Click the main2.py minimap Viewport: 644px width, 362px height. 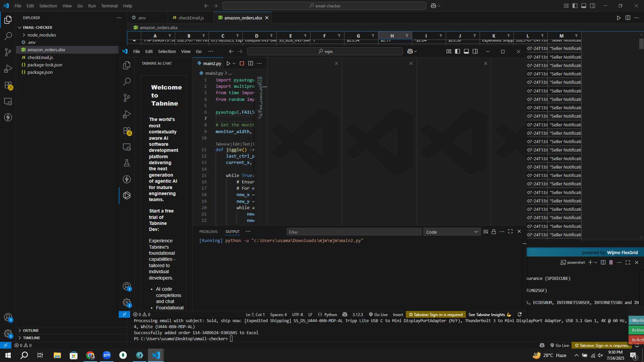click(x=260, y=97)
